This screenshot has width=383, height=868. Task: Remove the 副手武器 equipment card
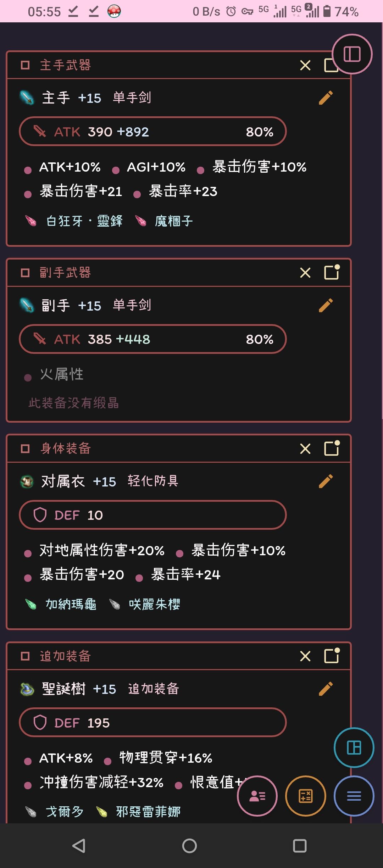(305, 273)
